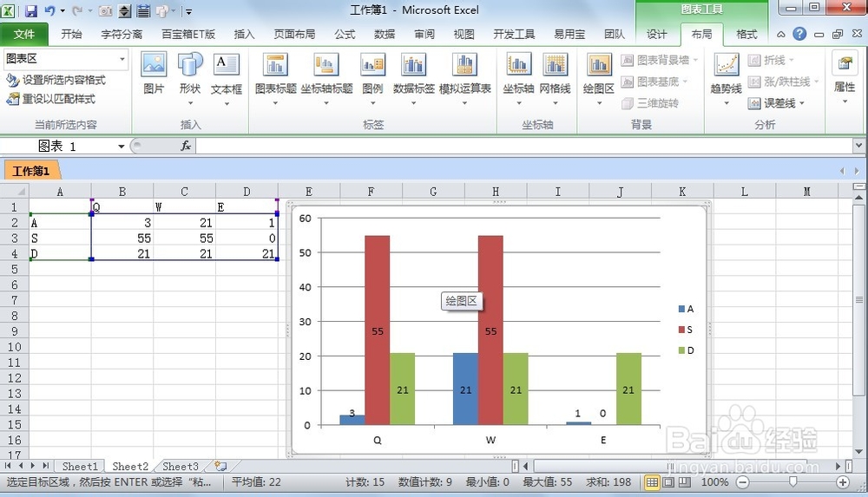Switch to the Page Layout (页面布局) tab
This screenshot has height=497, width=868.
[x=294, y=35]
